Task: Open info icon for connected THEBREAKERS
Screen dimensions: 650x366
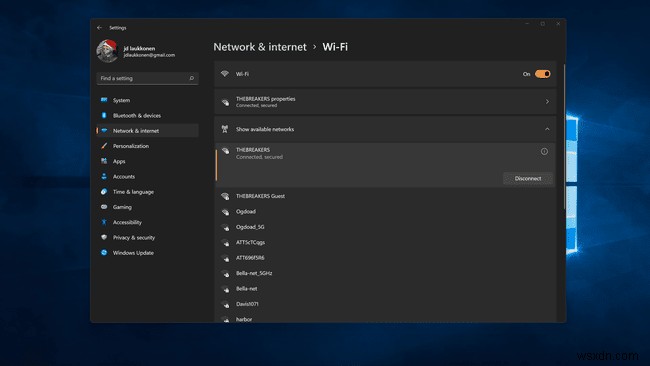Action: (x=544, y=152)
